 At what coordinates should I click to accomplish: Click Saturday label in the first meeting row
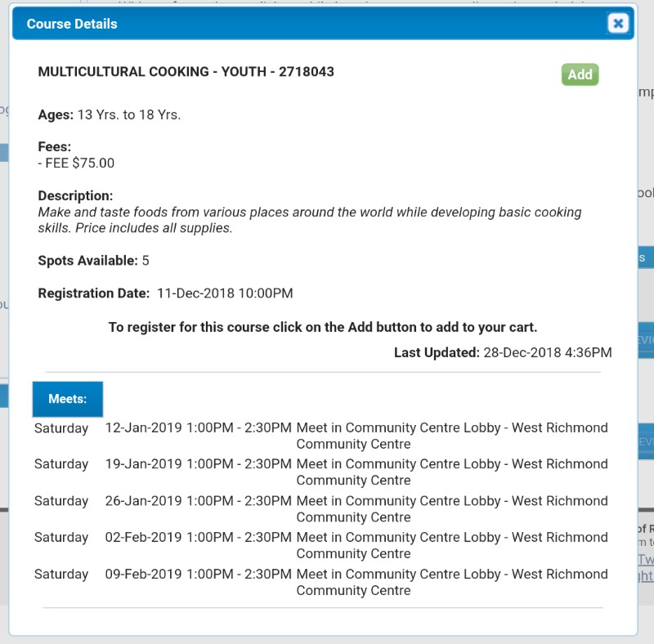(61, 427)
